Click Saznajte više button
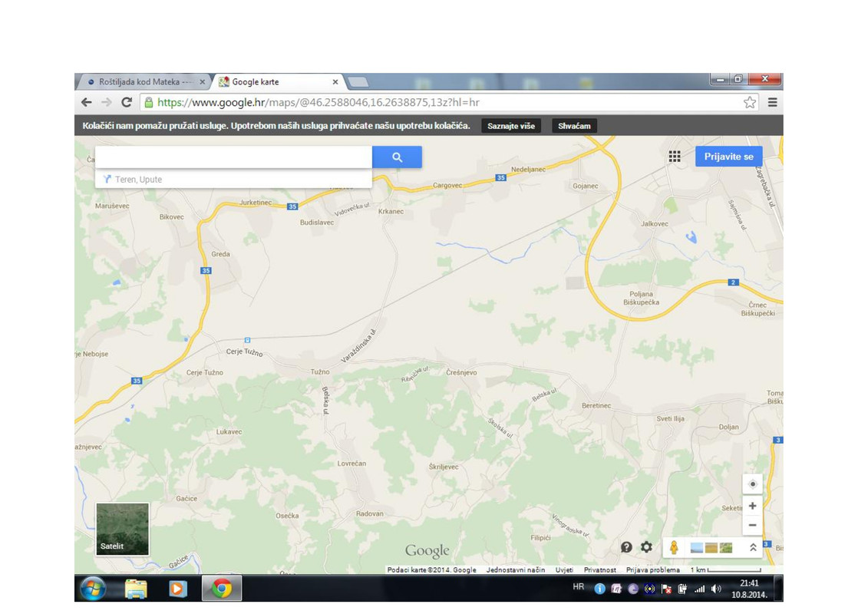 pyautogui.click(x=511, y=126)
